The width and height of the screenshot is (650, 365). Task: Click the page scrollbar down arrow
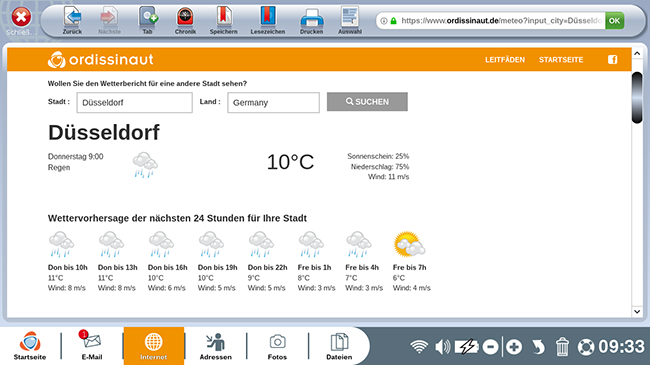point(637,311)
